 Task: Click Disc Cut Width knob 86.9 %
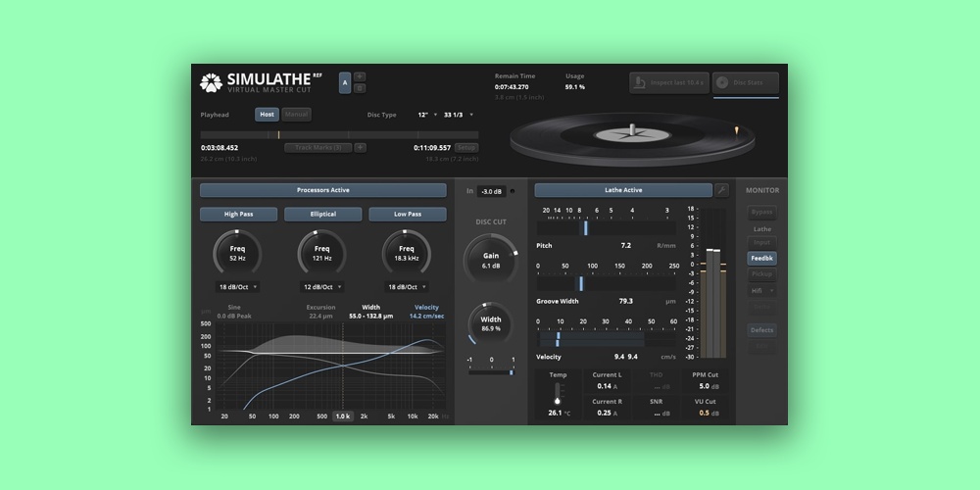(491, 323)
